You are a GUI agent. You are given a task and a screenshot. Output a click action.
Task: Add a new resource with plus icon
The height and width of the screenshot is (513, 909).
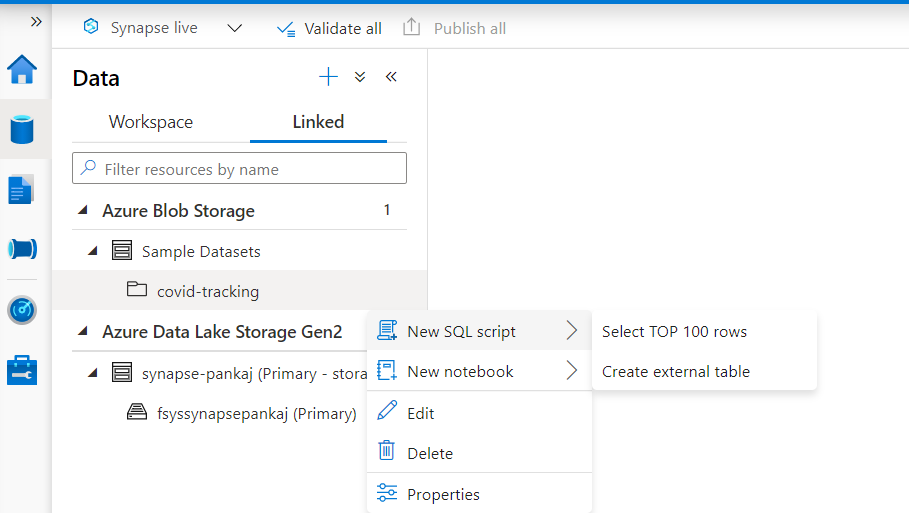(x=328, y=77)
